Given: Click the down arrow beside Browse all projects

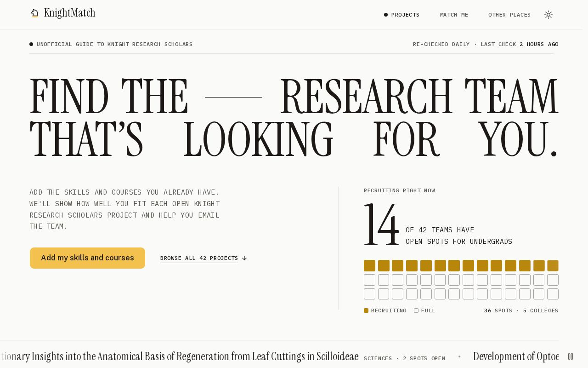Looking at the screenshot, I should pyautogui.click(x=244, y=258).
